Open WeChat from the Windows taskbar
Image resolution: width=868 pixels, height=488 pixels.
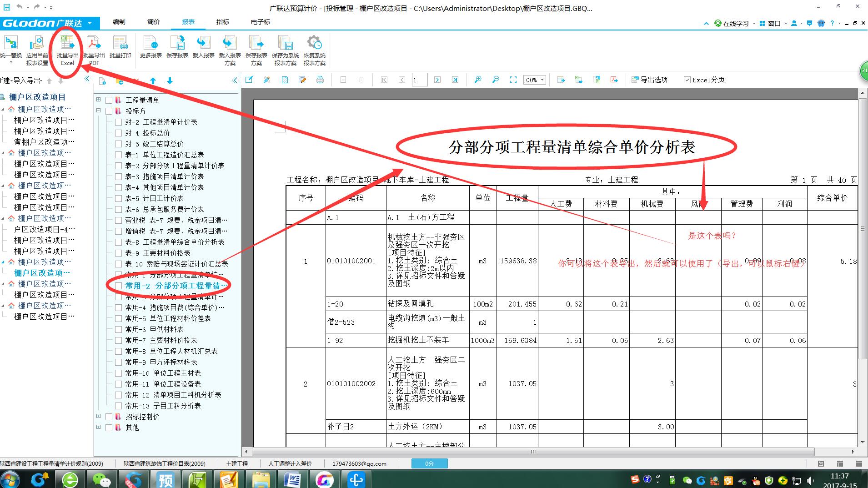[x=101, y=480]
